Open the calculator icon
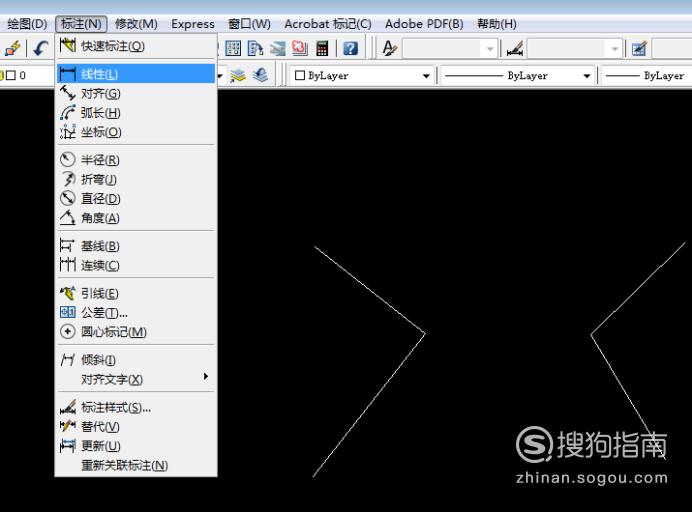The height and width of the screenshot is (512, 692). (322, 48)
